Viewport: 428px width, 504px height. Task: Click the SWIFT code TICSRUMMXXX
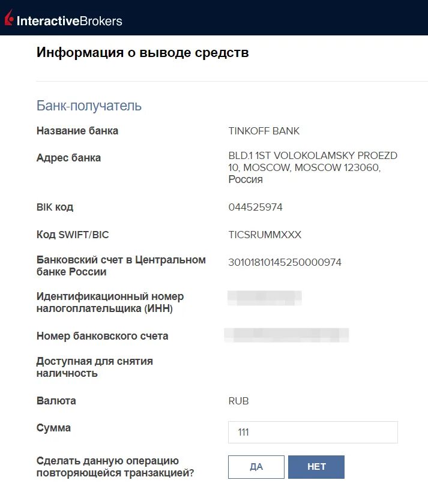pos(265,235)
